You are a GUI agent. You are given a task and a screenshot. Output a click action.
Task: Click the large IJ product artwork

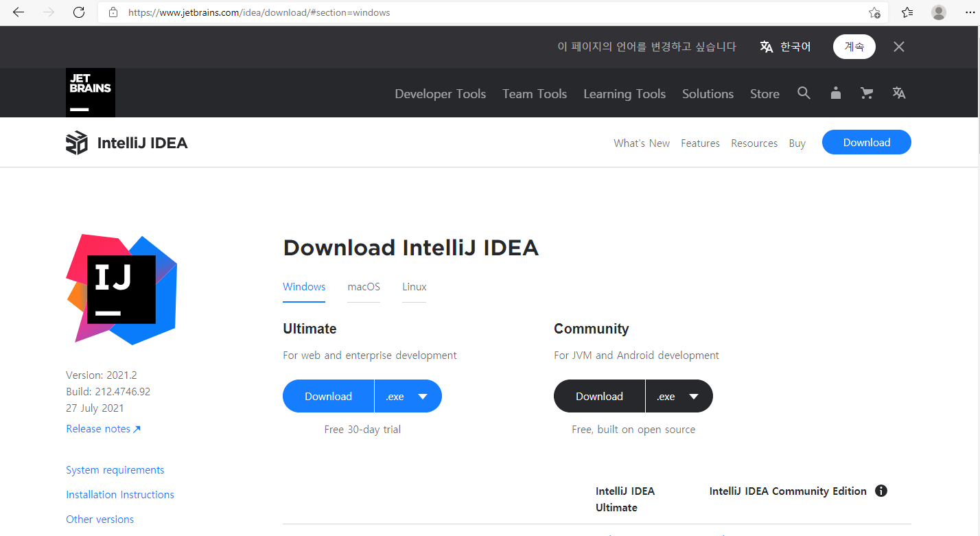pos(121,289)
